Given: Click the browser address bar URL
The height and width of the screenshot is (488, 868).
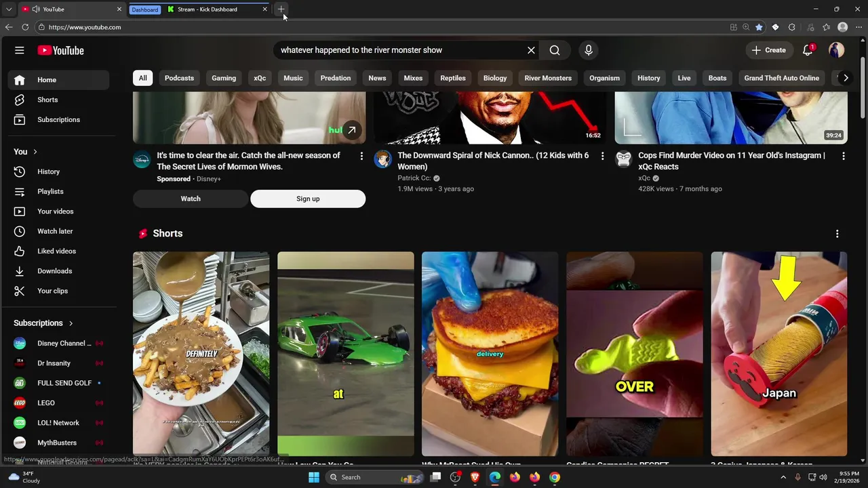Looking at the screenshot, I should tap(85, 27).
